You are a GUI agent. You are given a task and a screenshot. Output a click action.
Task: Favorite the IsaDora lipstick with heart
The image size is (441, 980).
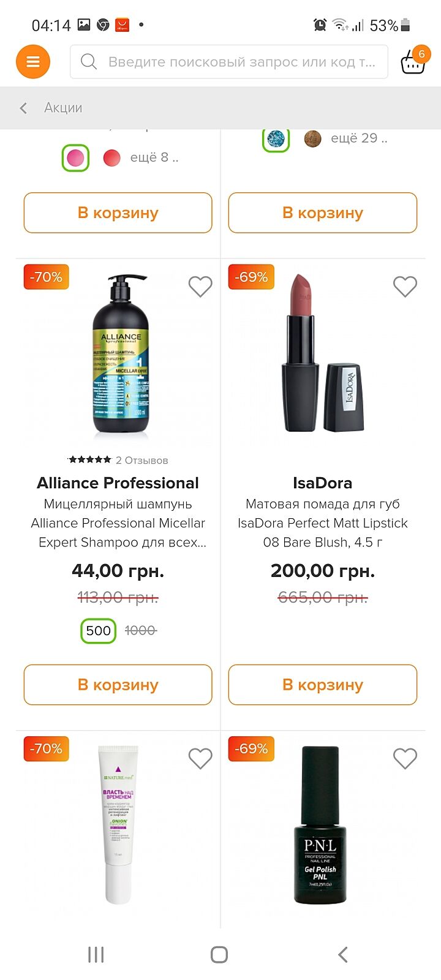click(405, 287)
